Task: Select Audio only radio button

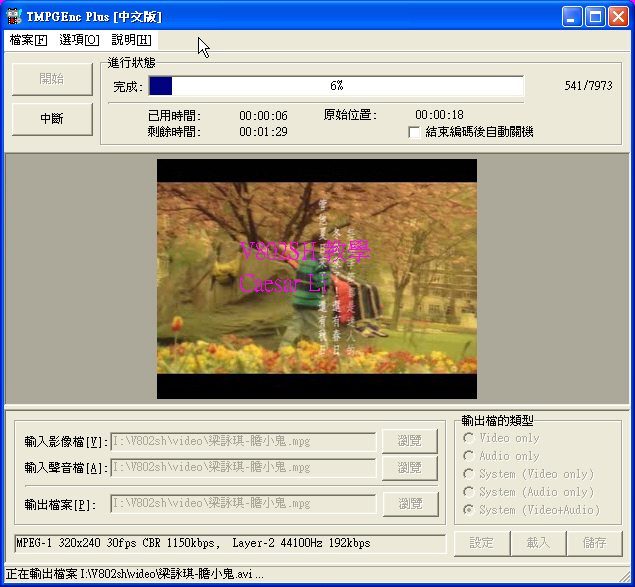Action: tap(469, 456)
